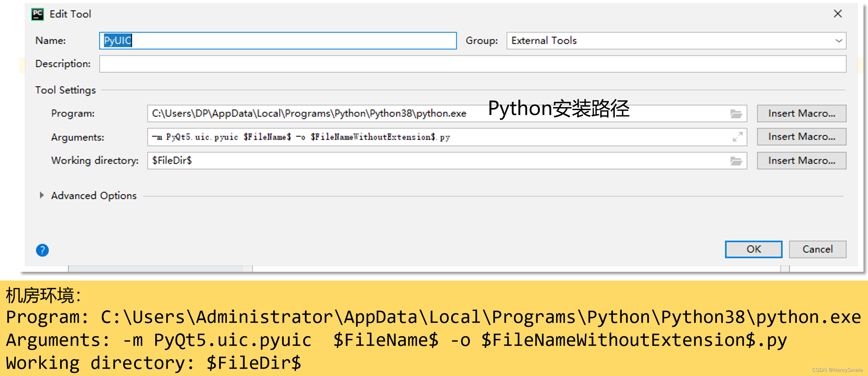Click the 'Program:' label in Tool Settings
868x376 pixels.
(x=73, y=114)
